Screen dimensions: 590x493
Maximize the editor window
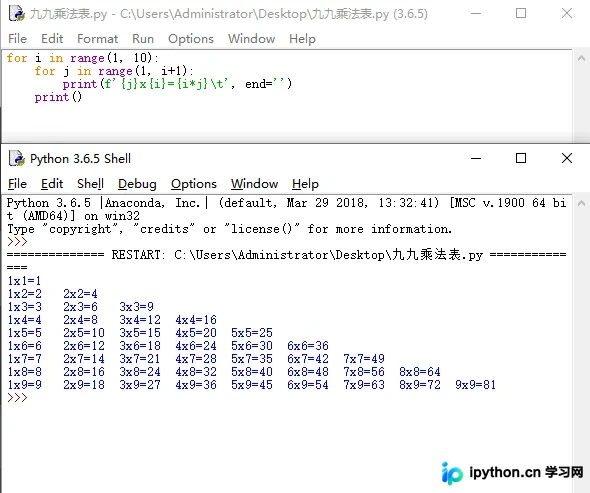tap(521, 13)
